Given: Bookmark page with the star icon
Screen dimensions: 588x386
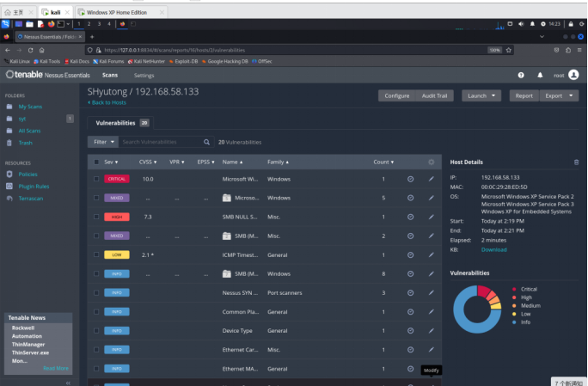Looking at the screenshot, I should pos(509,50).
